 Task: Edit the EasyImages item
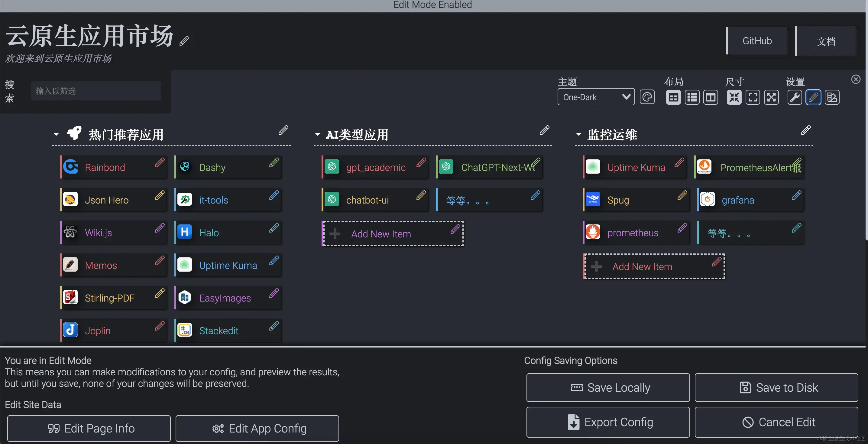[x=274, y=293]
